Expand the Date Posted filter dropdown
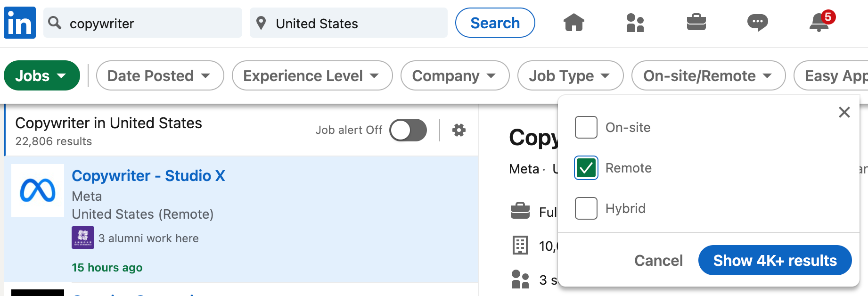Screen dimensions: 868x296 tap(160, 75)
